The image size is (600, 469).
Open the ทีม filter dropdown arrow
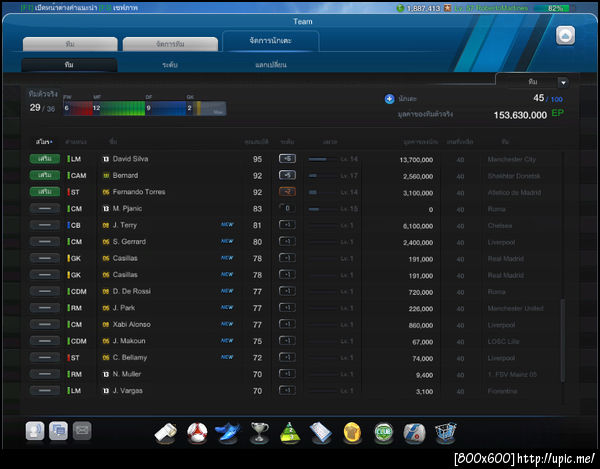563,82
